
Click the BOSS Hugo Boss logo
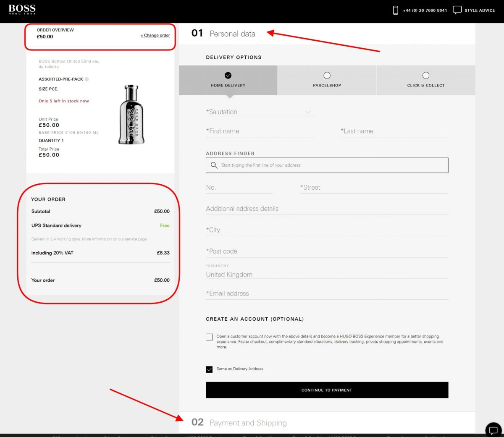coord(22,9)
